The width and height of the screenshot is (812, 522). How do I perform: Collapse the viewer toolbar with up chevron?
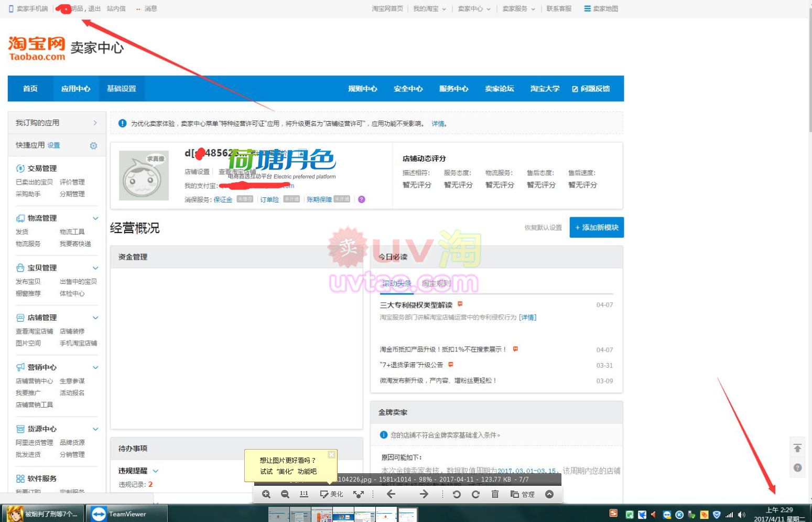pyautogui.click(x=549, y=494)
